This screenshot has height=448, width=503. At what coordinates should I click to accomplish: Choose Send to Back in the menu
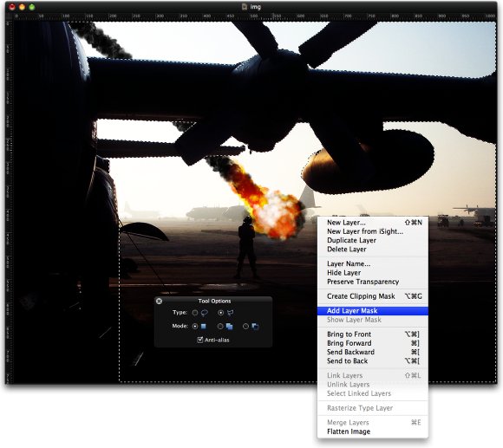pos(373,361)
